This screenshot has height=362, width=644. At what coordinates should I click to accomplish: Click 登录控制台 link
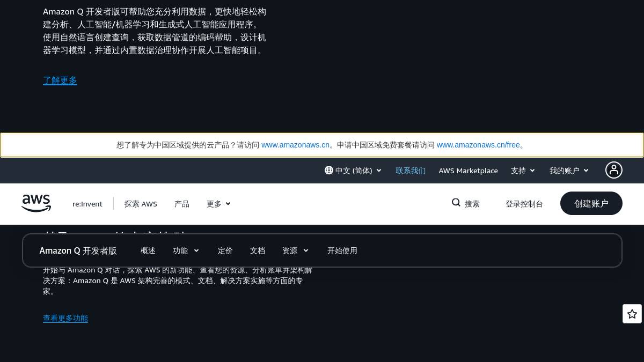click(524, 204)
